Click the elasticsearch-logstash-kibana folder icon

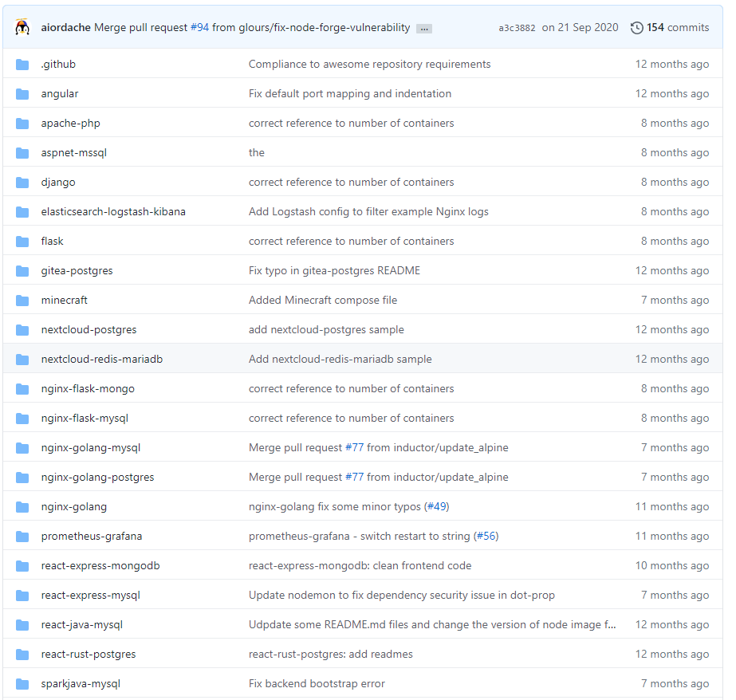tap(22, 212)
